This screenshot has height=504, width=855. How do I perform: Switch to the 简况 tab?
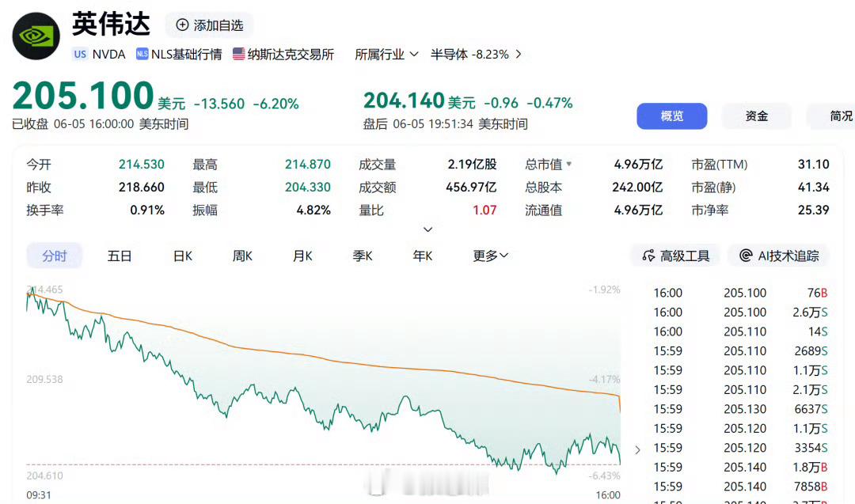pos(831,116)
